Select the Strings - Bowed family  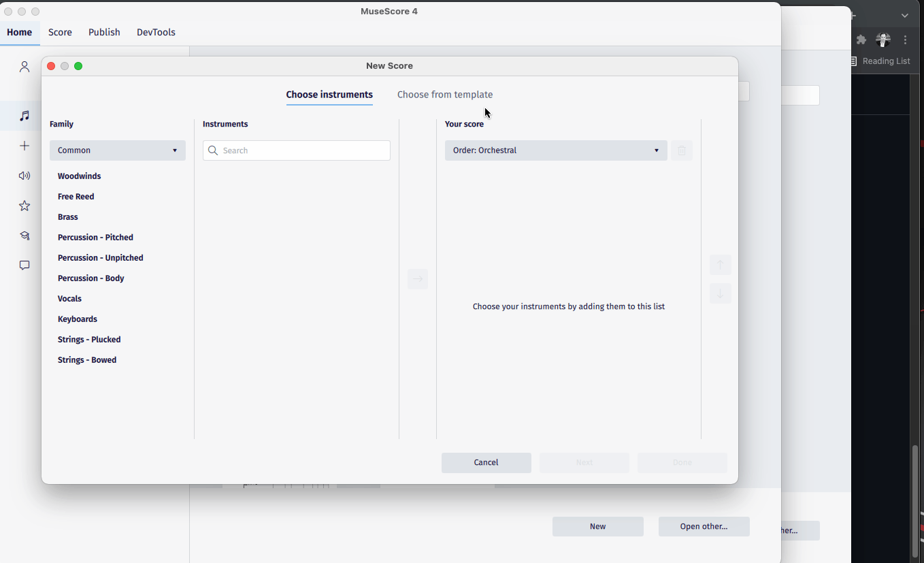[x=86, y=359]
